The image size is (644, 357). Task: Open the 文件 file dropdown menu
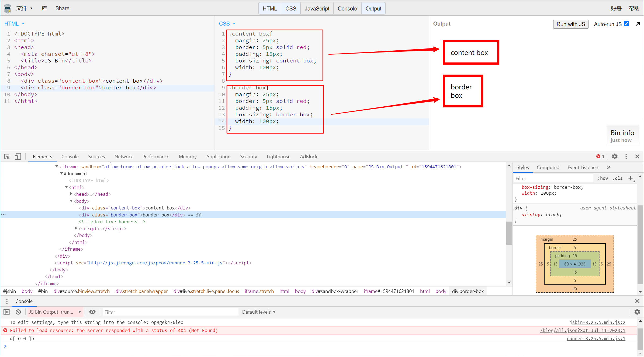coord(24,8)
